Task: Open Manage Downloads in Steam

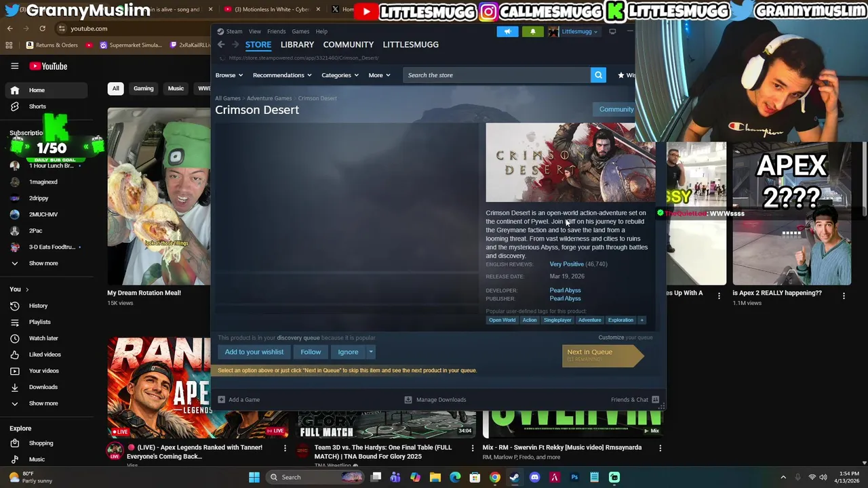Action: pyautogui.click(x=435, y=400)
